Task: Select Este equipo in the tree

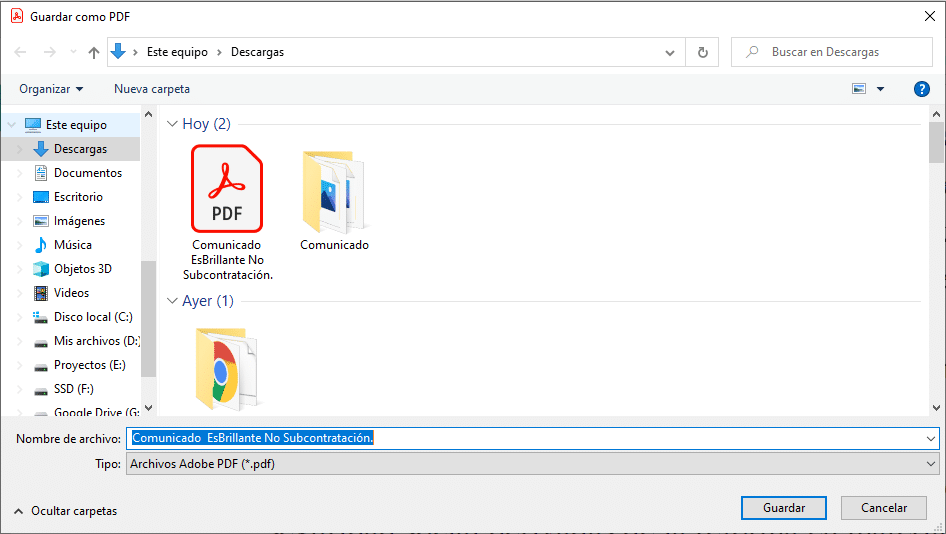Action: click(77, 125)
